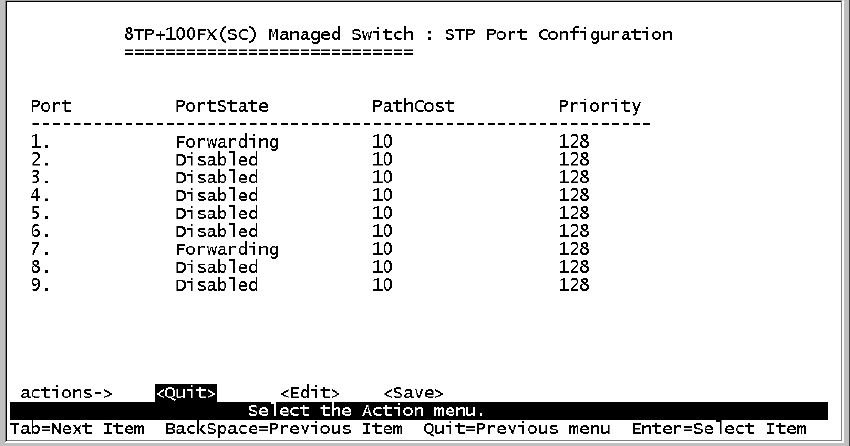This screenshot has height=446, width=850.
Task: Click the 'Enter=Select Item' hint
Action: (719, 429)
